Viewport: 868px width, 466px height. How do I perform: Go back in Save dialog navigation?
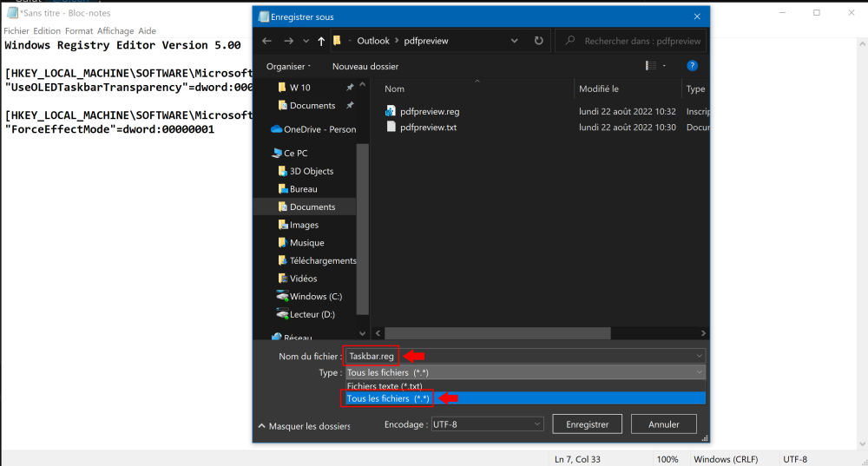click(x=266, y=41)
